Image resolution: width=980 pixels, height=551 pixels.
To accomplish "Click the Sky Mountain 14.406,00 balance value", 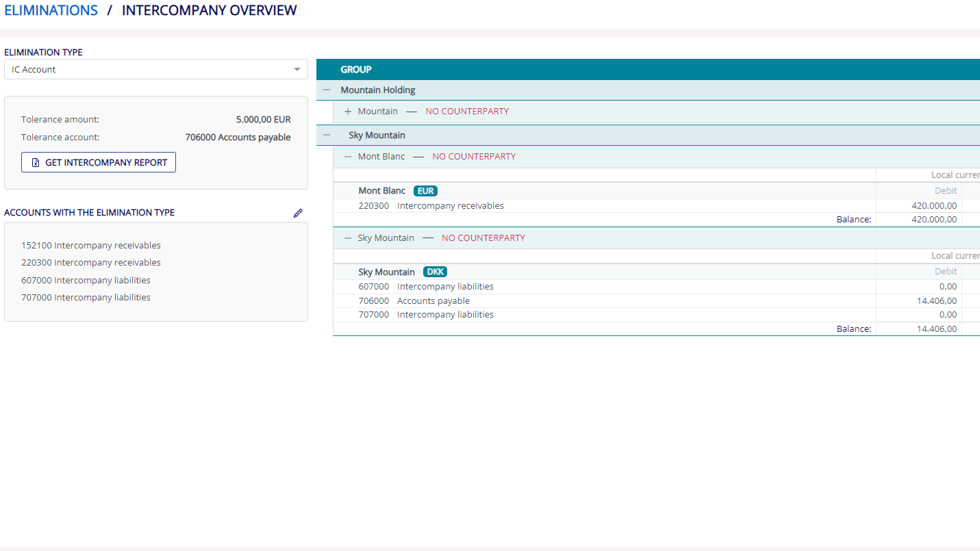I will (937, 329).
